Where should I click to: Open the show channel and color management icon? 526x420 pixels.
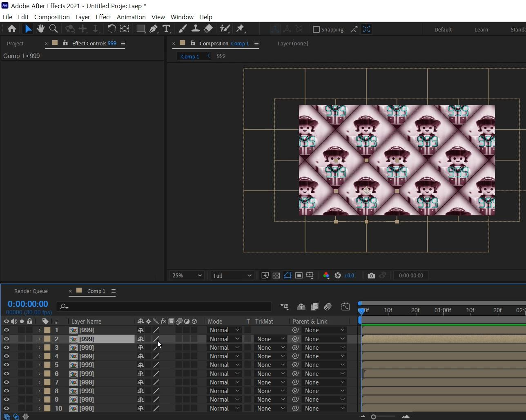coord(326,275)
